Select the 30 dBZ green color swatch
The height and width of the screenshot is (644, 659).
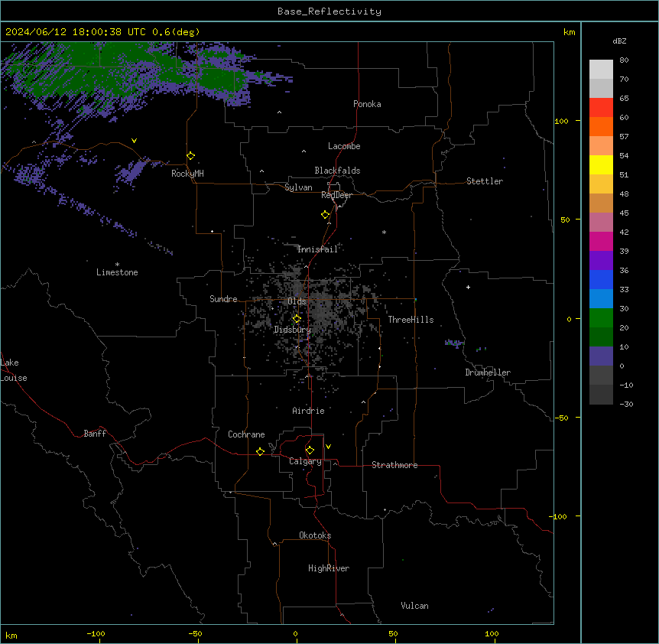click(601, 318)
